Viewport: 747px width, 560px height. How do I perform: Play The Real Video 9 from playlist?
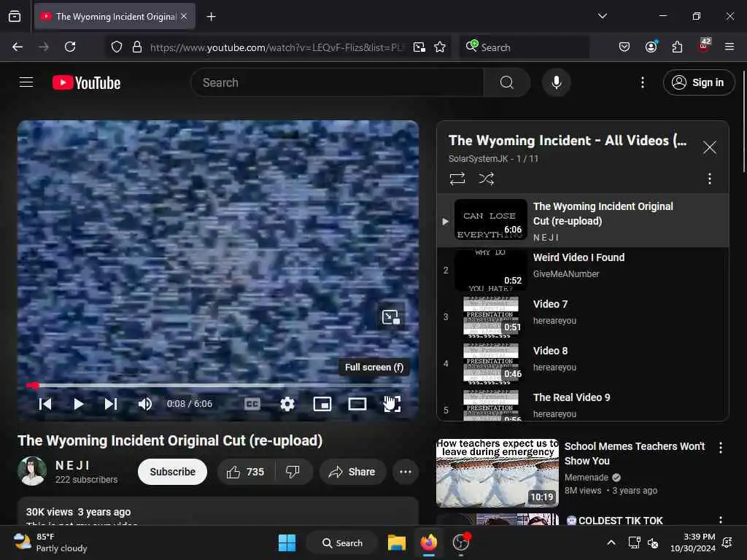[583, 405]
